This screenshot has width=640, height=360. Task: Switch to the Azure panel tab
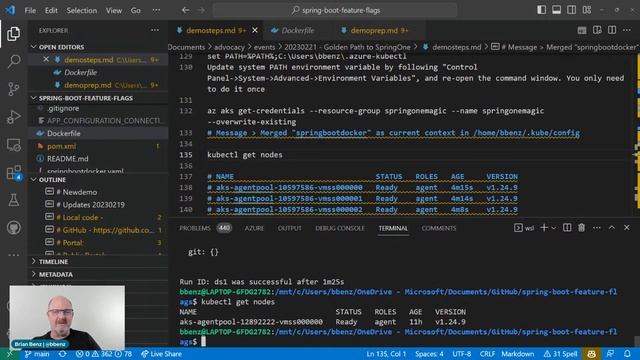[x=254, y=228]
